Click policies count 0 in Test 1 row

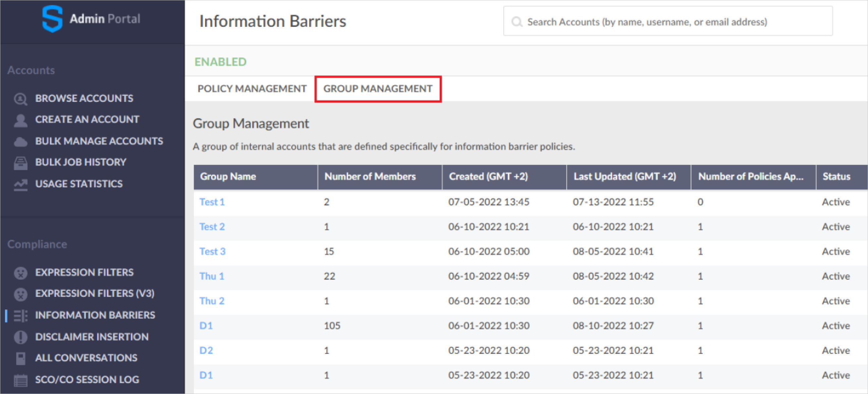point(700,202)
